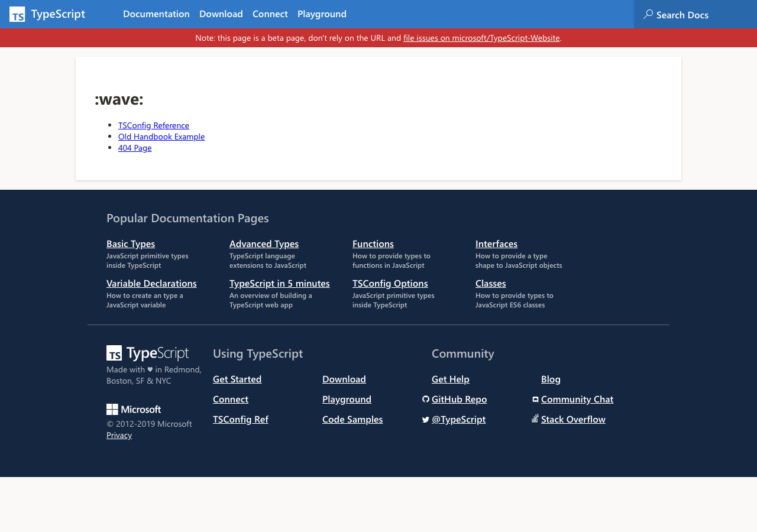Open the Classes documentation link

coord(491,283)
